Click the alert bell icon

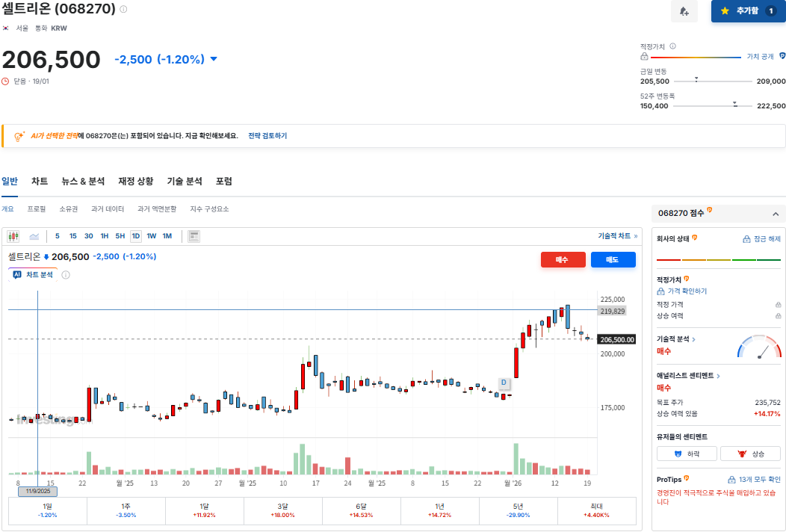click(684, 11)
